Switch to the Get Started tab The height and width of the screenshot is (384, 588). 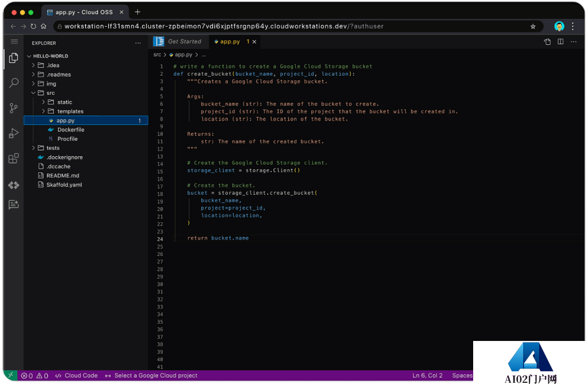coord(184,42)
